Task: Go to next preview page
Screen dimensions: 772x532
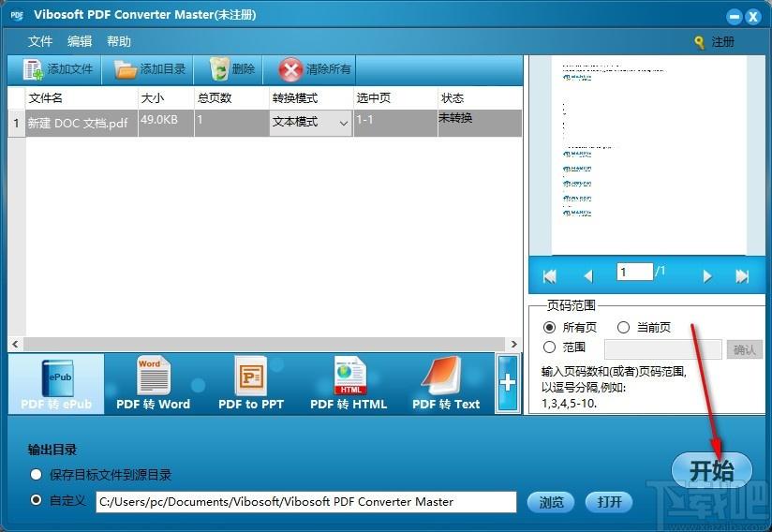Action: pyautogui.click(x=707, y=276)
